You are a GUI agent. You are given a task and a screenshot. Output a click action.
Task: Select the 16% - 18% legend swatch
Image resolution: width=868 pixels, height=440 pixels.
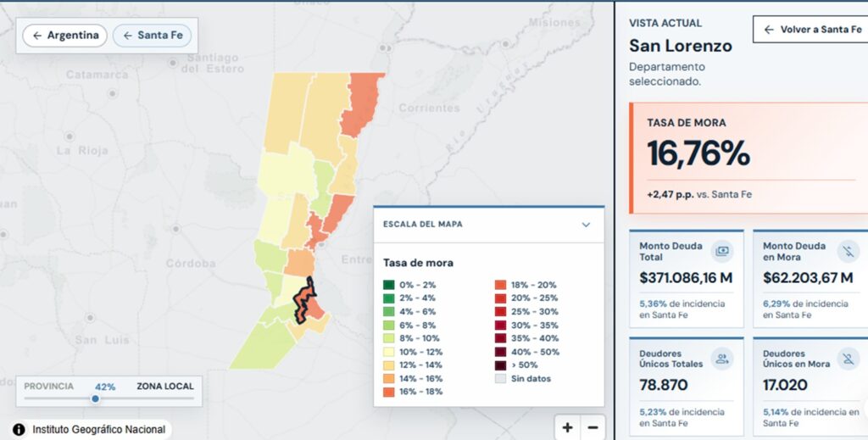[x=389, y=392]
